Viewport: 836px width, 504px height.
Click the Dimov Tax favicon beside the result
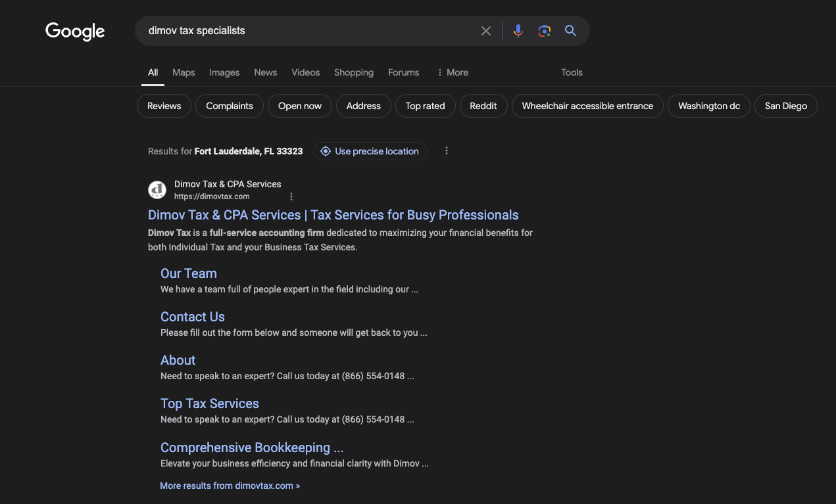[157, 189]
